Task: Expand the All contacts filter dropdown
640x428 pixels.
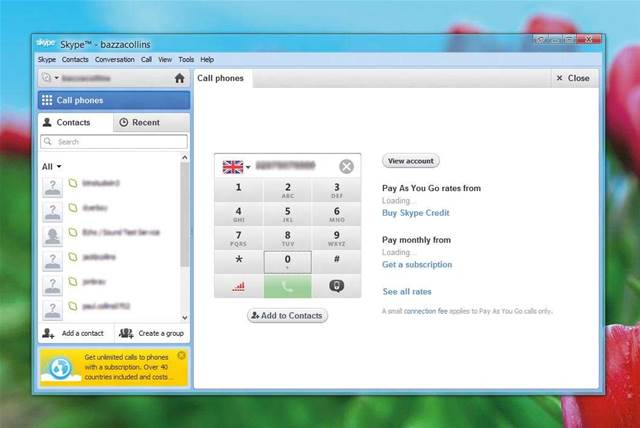Action: coord(51,166)
